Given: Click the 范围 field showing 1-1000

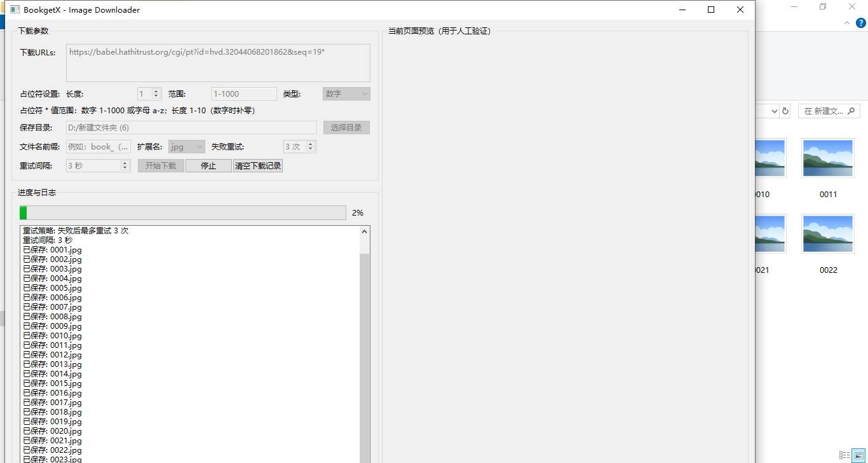Looking at the screenshot, I should [244, 93].
